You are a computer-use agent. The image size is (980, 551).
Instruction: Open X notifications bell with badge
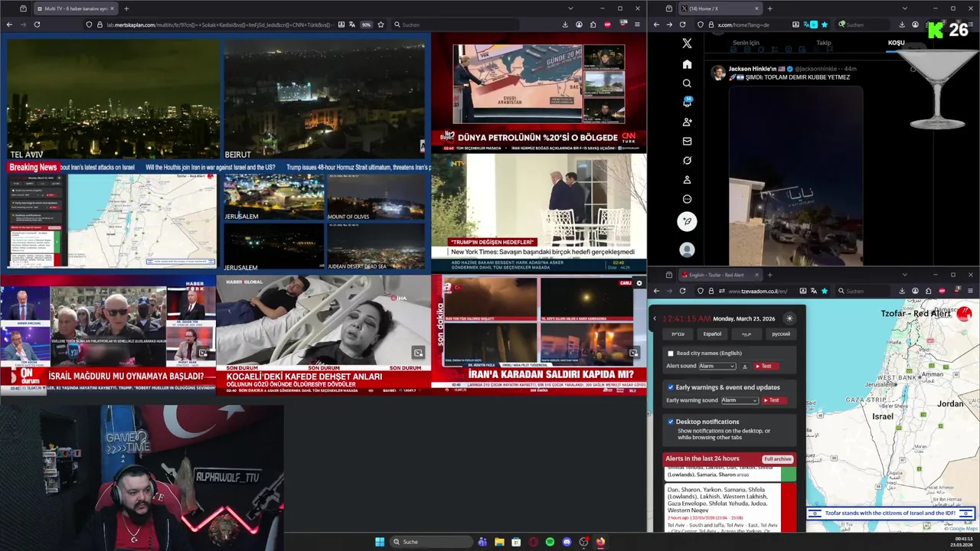[687, 103]
